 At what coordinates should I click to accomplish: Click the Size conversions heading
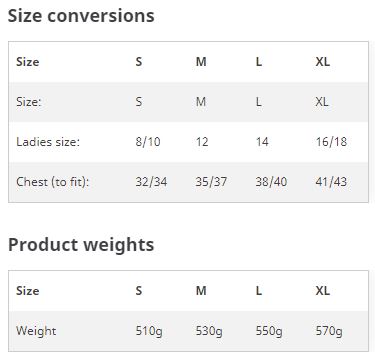pos(81,16)
